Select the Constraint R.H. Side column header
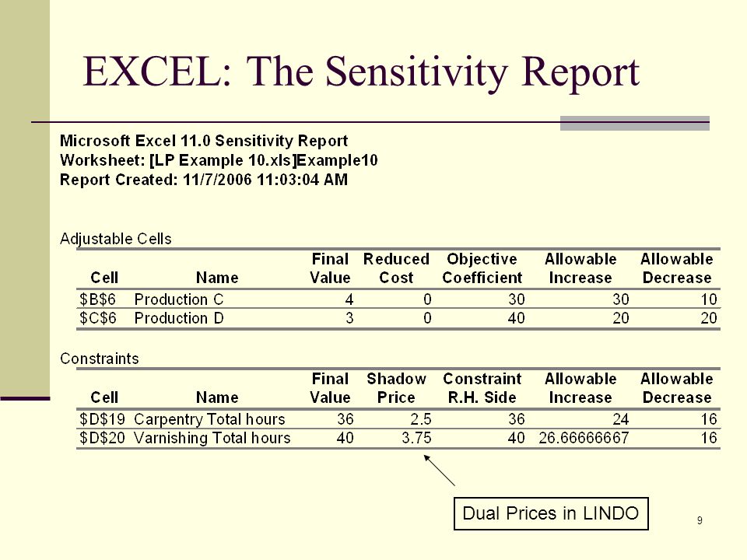This screenshot has width=747, height=560. pos(482,388)
